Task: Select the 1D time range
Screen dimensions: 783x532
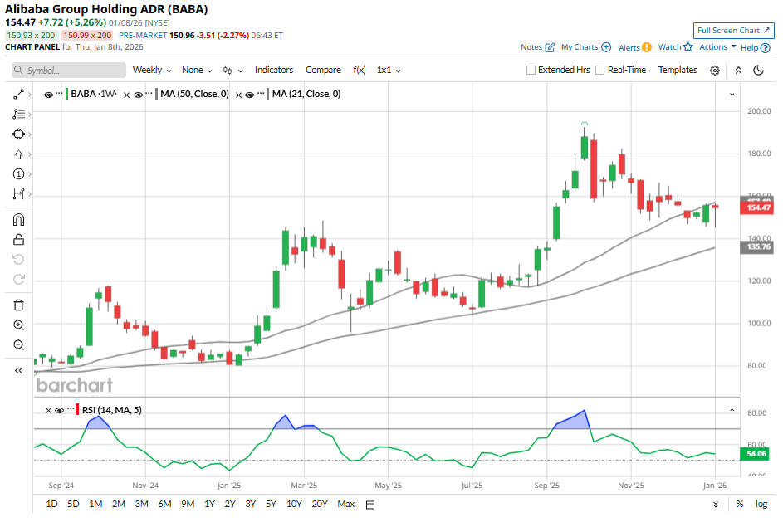Action: pyautogui.click(x=51, y=504)
